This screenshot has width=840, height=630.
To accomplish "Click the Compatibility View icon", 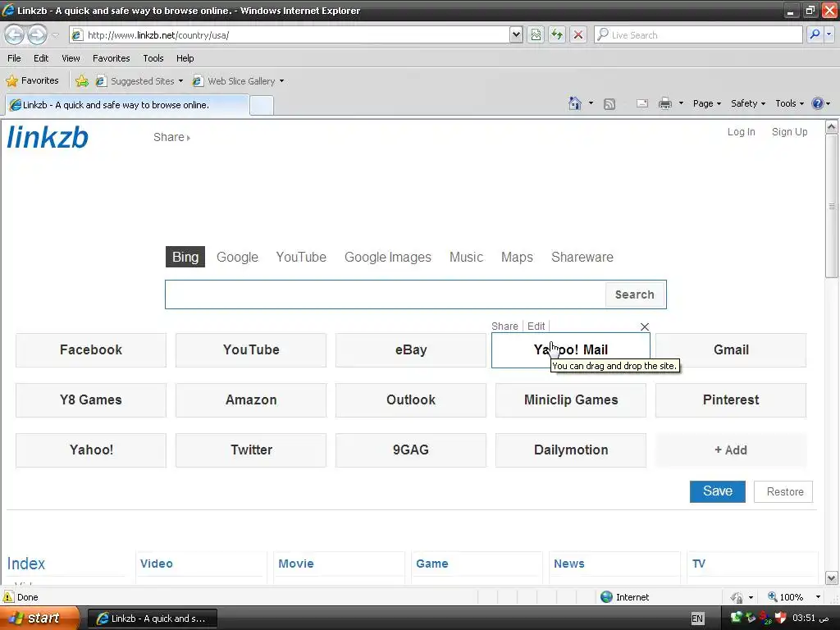I will [x=536, y=34].
